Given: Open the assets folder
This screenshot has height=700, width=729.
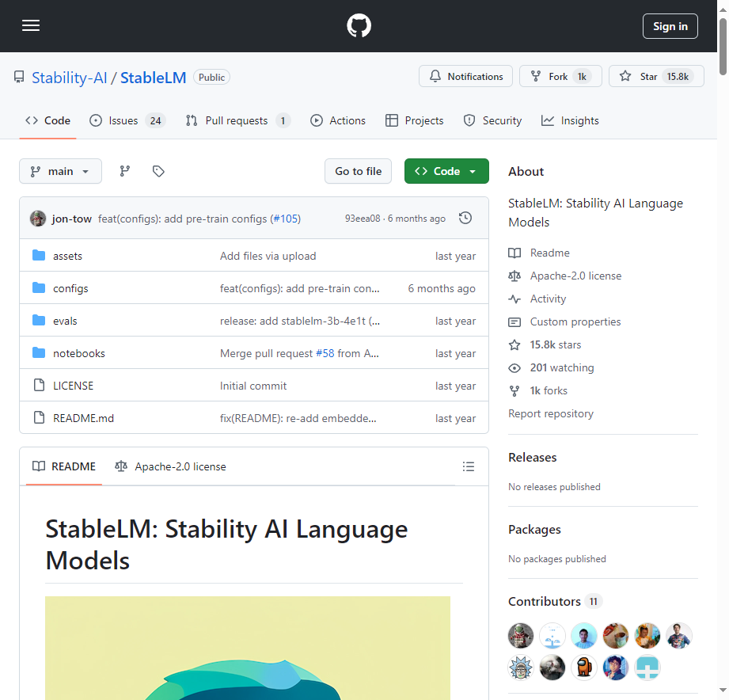Looking at the screenshot, I should (x=67, y=256).
